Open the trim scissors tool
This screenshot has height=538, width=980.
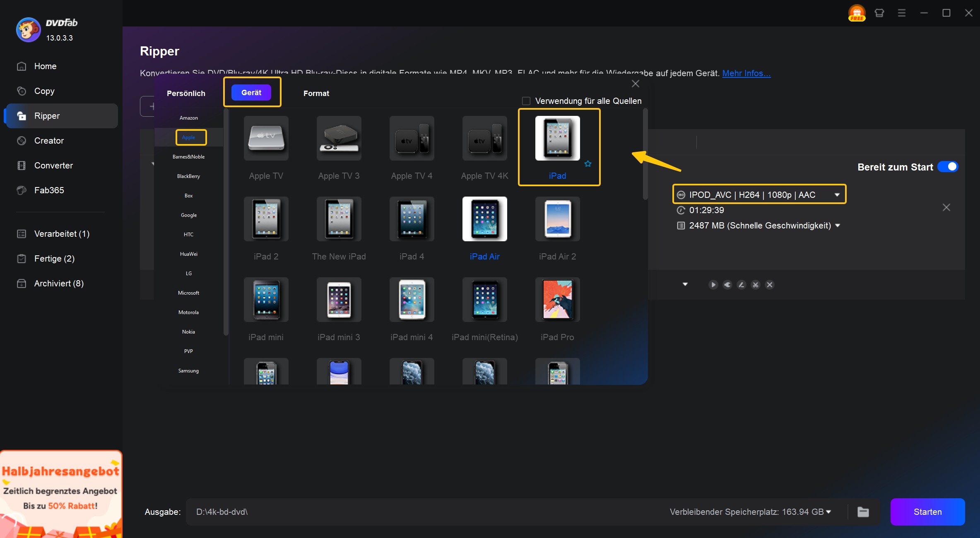pyautogui.click(x=756, y=285)
